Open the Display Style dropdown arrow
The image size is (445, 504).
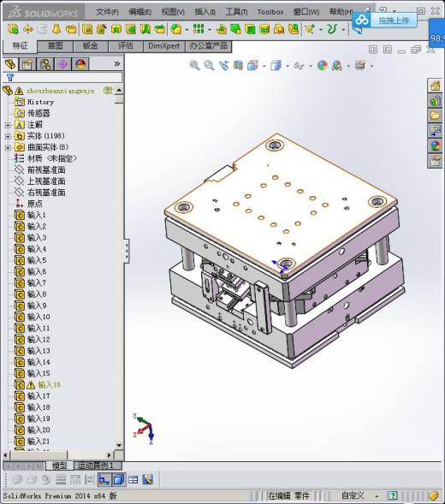click(288, 66)
